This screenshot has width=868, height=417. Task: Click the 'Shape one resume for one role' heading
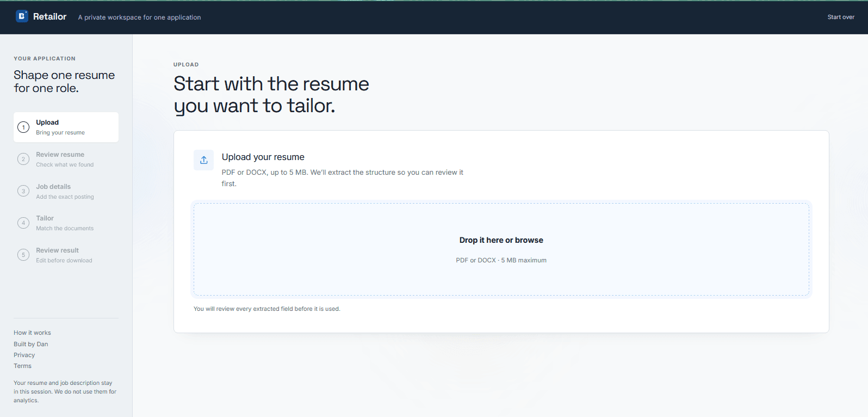64,82
